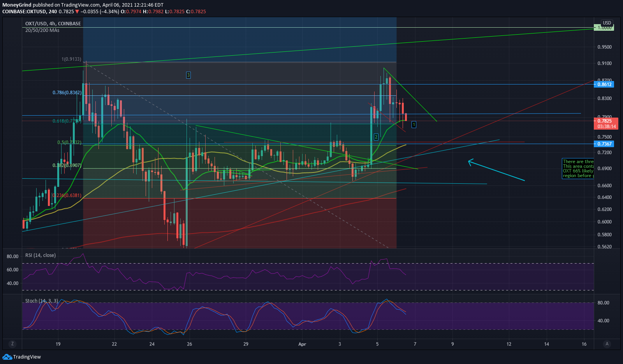Click 0.9100 on the price scale
This screenshot has width=623, height=364.
604,63
